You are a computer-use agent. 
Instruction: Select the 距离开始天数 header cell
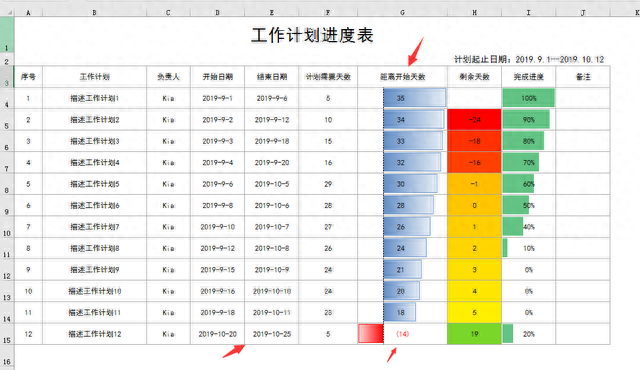(402, 77)
